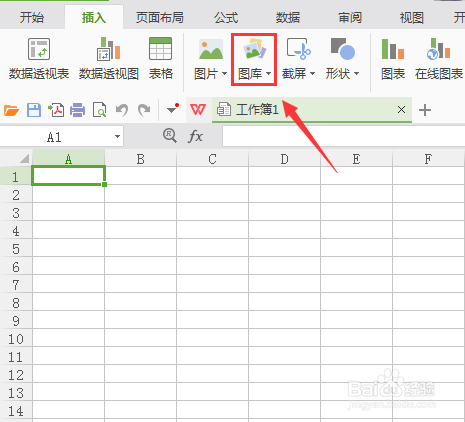Image resolution: width=465 pixels, height=422 pixels.
Task: Expand the 截屏 dropdown arrow
Action: 312,74
